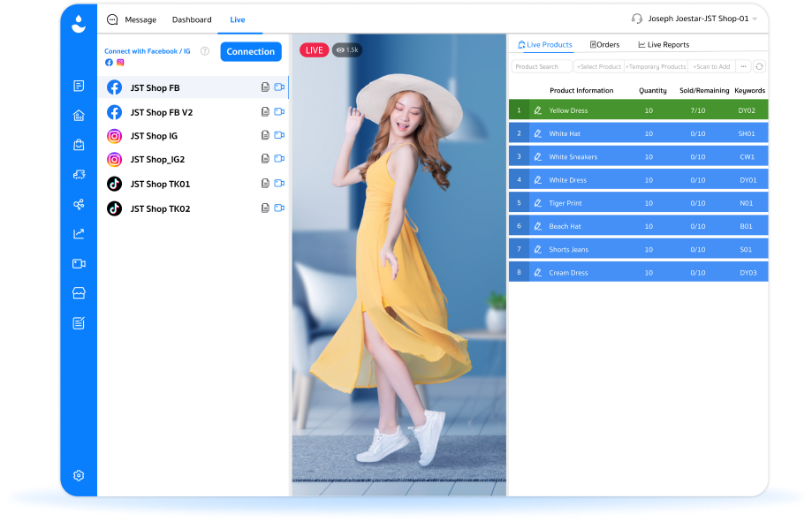Click the camera icon for JST Shop FB V2
Viewport: 812px width, 522px height.
pyautogui.click(x=279, y=111)
